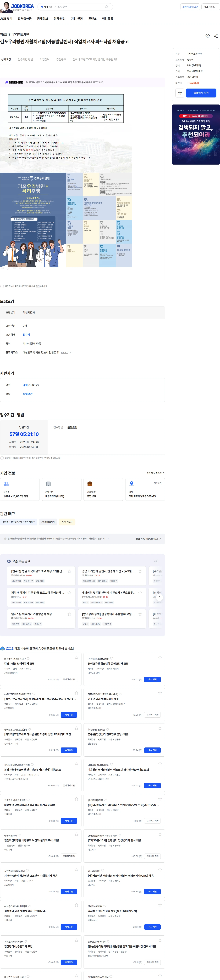Follow ㈜진흥원격평생교육원 with the heart icon
This screenshot has width=220, height=980.
112,659
